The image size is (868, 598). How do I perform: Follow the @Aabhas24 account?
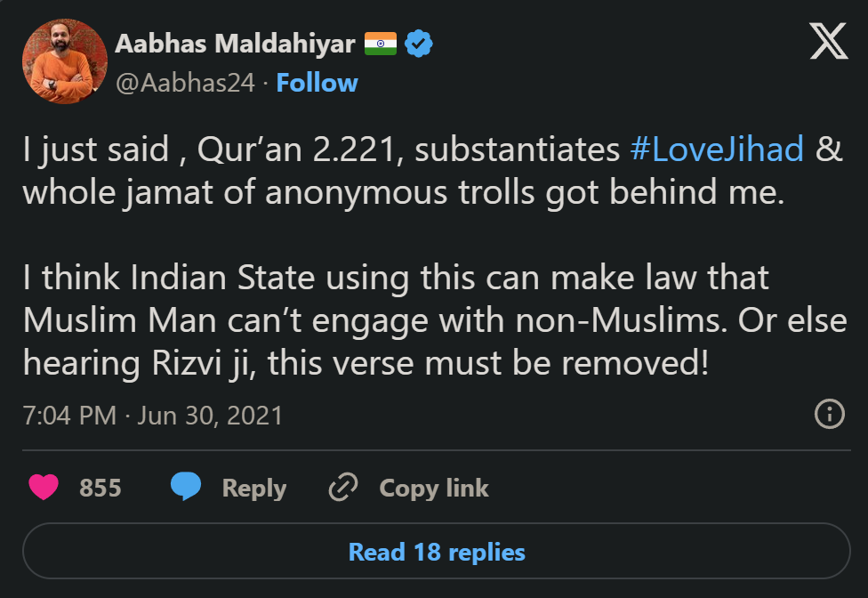(x=317, y=83)
